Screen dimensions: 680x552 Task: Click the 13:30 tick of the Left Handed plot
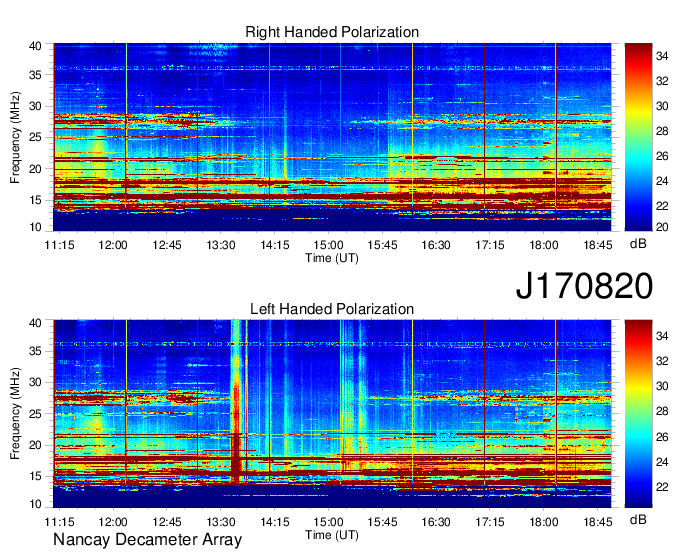(x=221, y=522)
